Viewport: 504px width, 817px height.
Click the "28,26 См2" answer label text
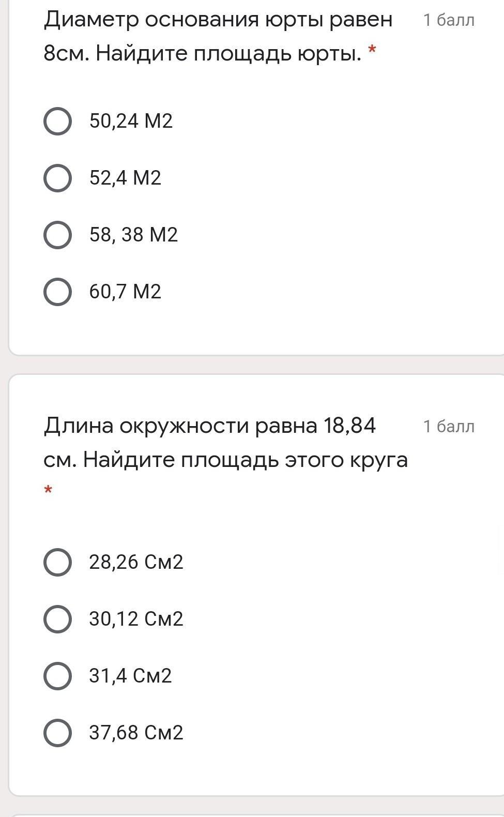136,563
